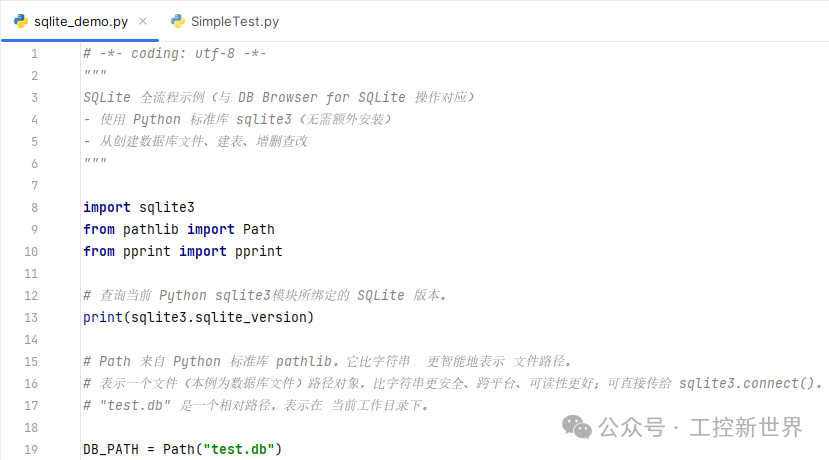Click the 'Path' name in pathlib import
829x460 pixels.
[258, 229]
